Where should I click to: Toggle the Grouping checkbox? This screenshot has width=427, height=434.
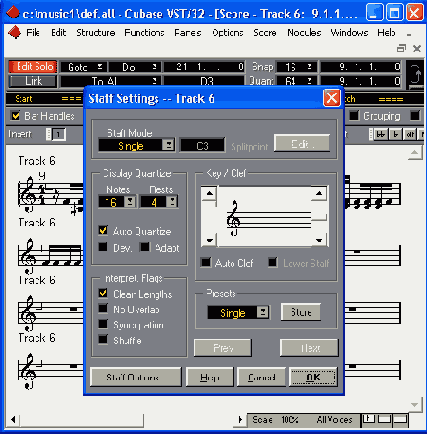coord(354,115)
